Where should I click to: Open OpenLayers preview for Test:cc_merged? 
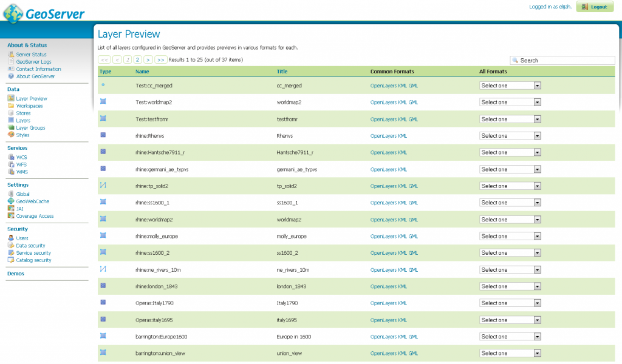(x=383, y=86)
